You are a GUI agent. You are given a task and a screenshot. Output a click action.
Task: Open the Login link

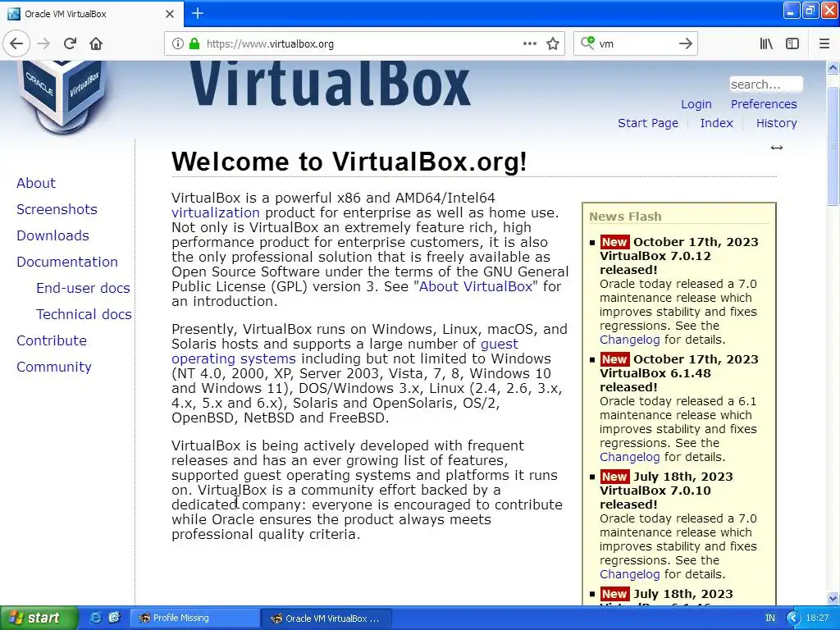click(696, 104)
